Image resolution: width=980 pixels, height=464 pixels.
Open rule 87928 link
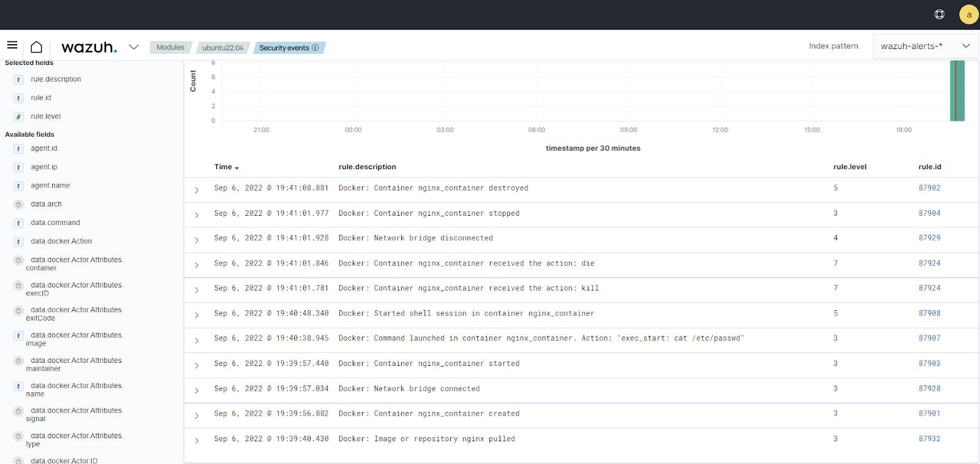[930, 389]
